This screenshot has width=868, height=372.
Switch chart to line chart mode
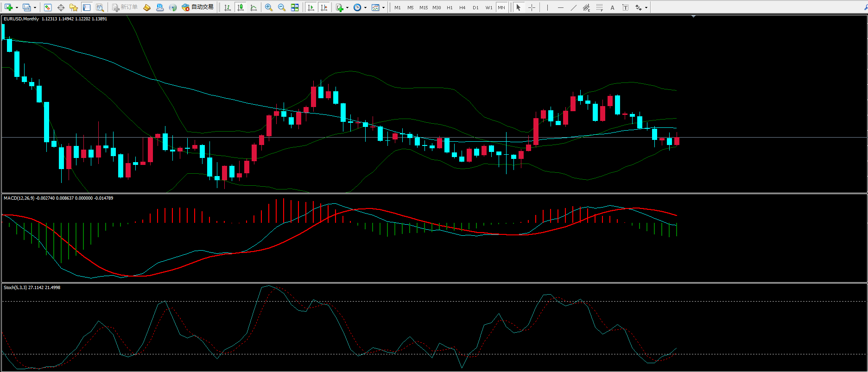(253, 7)
